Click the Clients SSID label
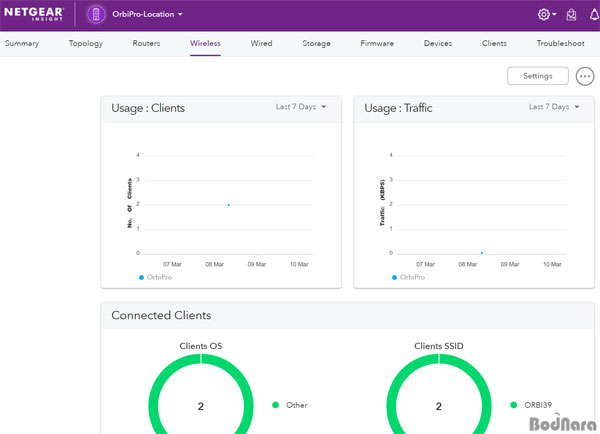This screenshot has height=434, width=600. [x=439, y=346]
